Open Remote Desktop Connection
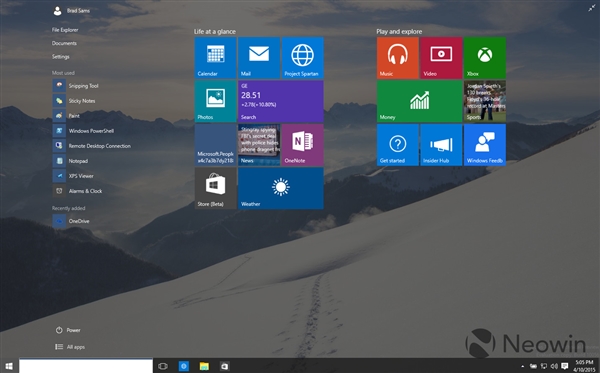This screenshot has height=373, width=600. point(92,146)
